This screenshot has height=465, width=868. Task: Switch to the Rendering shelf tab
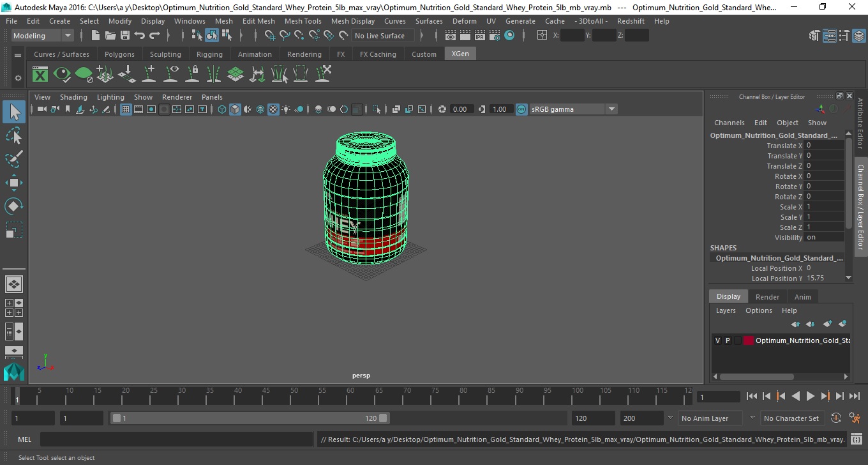[x=304, y=54]
